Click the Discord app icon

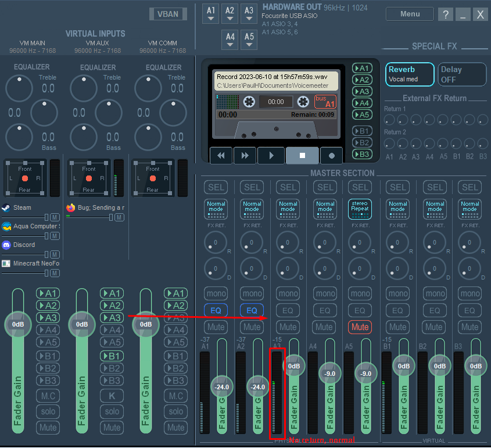coord(6,245)
